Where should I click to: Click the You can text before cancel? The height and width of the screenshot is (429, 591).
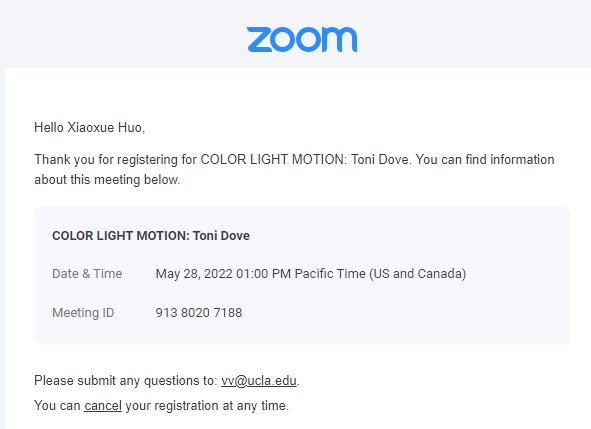[x=57, y=406]
